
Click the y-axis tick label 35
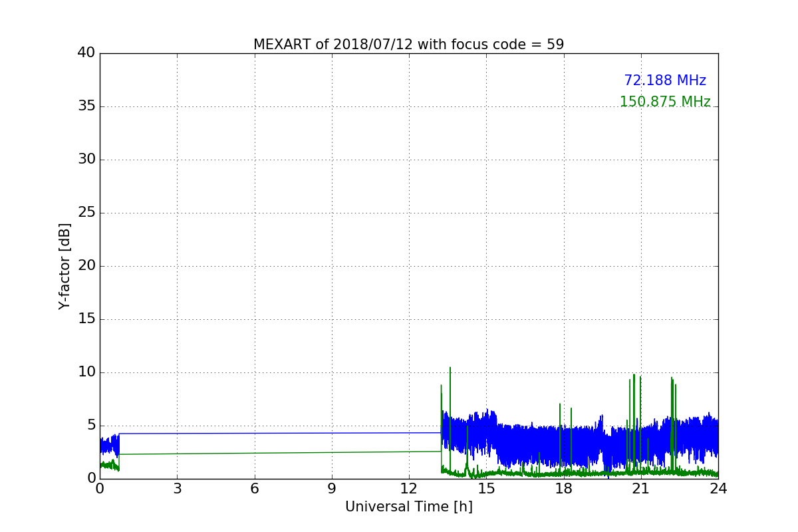[86, 106]
